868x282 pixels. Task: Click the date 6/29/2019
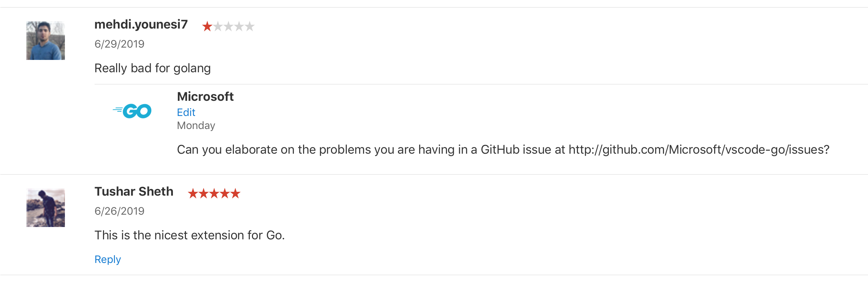(x=119, y=44)
